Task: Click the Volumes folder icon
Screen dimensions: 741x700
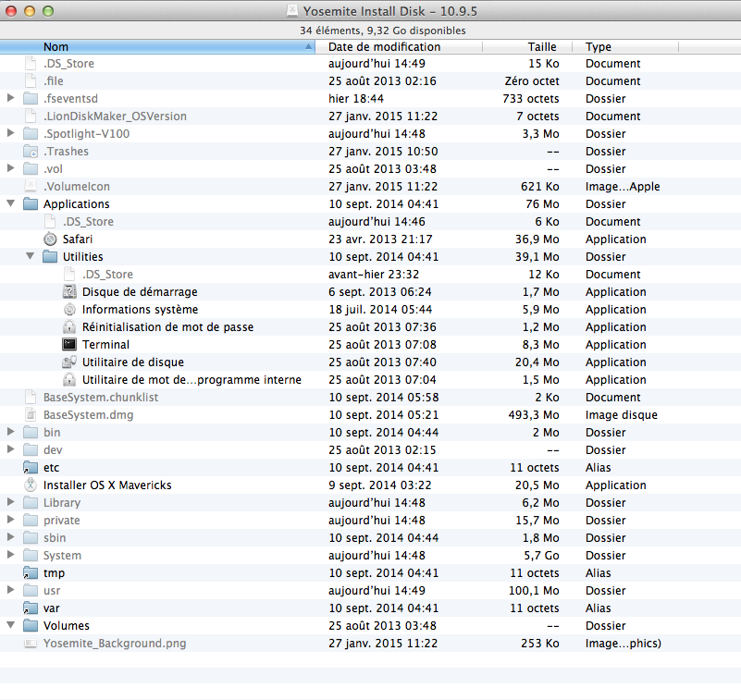Action: coord(31,626)
